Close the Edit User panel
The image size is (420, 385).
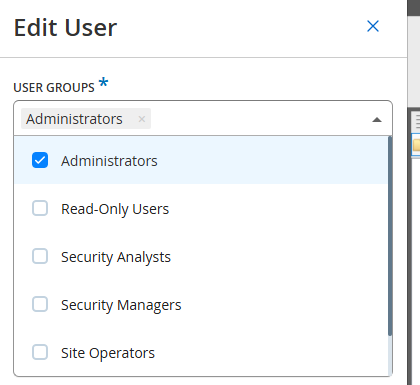tap(373, 26)
